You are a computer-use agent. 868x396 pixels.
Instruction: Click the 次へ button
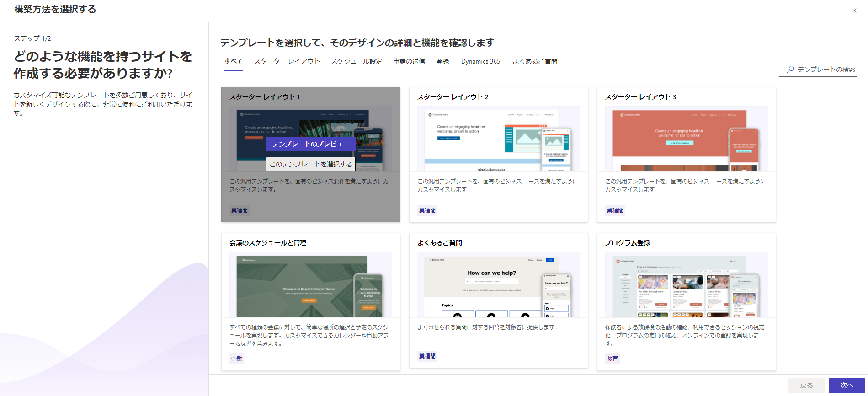click(x=847, y=385)
